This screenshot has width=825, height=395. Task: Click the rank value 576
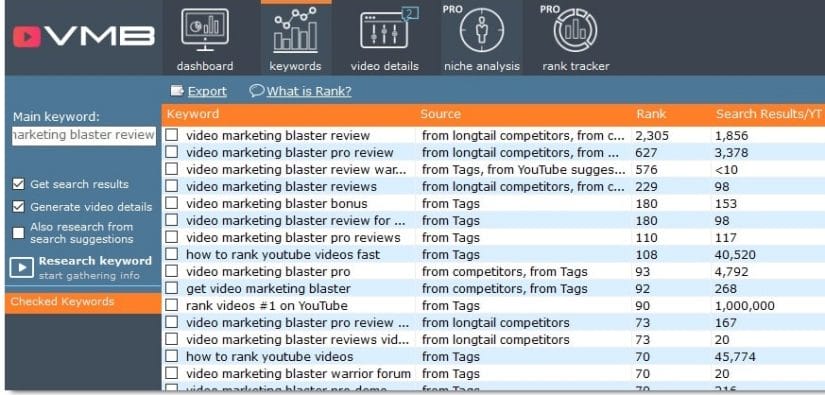coord(646,170)
